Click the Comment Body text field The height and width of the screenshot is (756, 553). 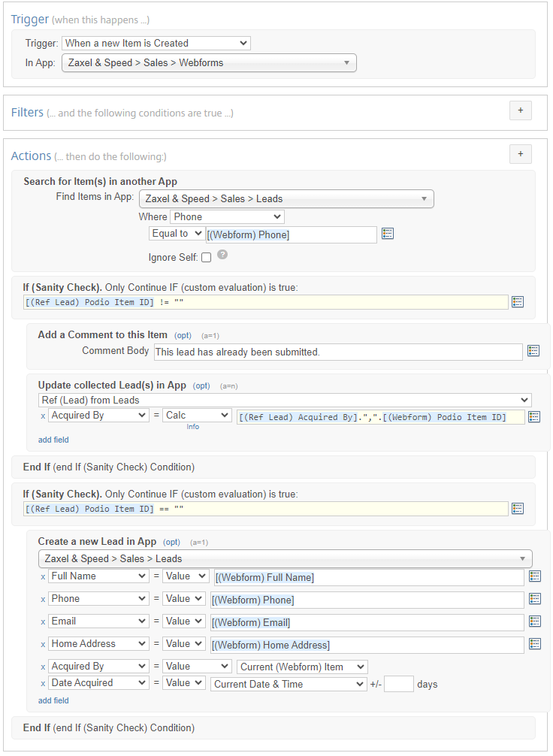(338, 352)
